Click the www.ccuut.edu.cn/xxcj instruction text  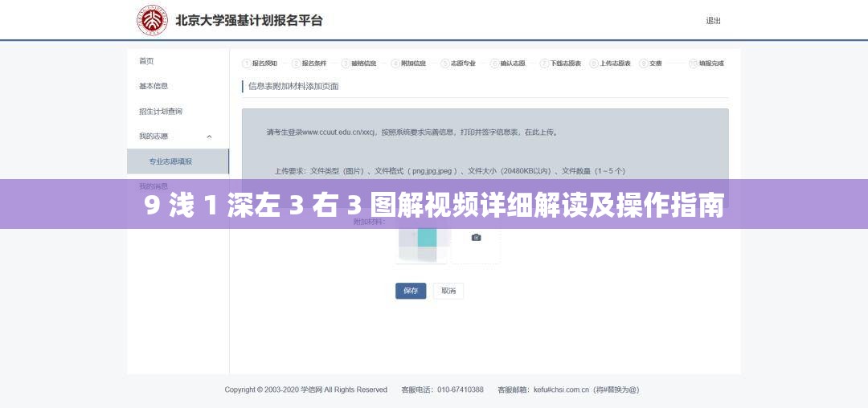[412, 133]
